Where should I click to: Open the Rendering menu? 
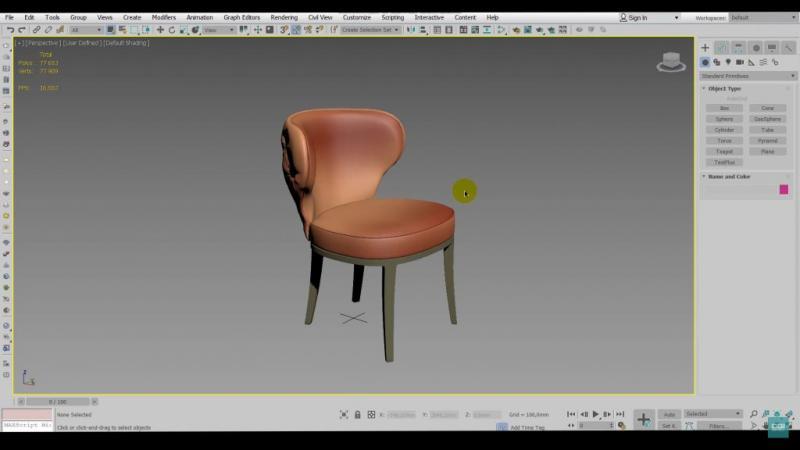point(284,17)
